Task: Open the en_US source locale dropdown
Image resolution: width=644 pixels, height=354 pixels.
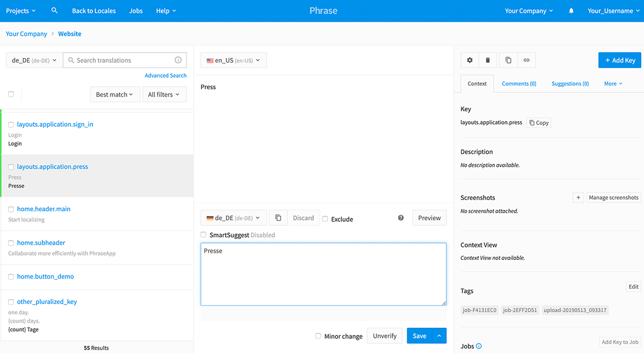Action: (233, 60)
